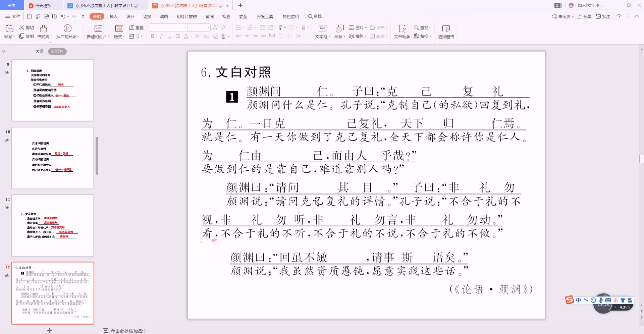The height and width of the screenshot is (334, 644).
Task: Toggle Underline formatting
Action: (x=169, y=36)
